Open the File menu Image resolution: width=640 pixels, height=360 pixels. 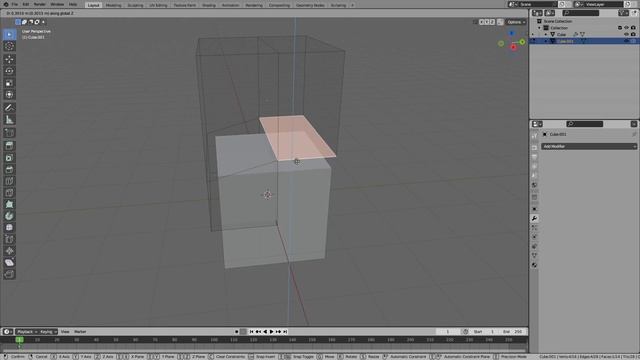point(15,4)
